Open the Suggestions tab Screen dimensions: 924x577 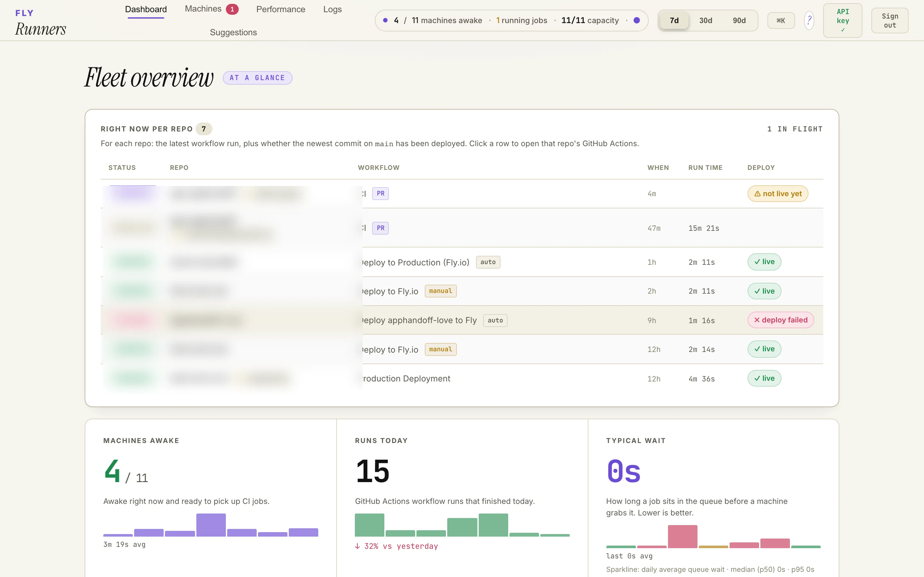[233, 32]
